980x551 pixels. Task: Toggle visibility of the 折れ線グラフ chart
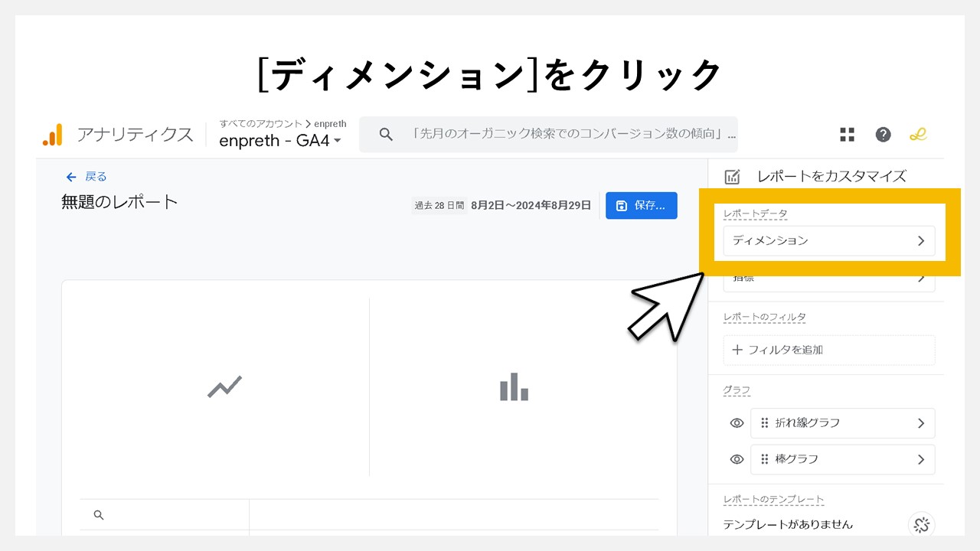pyautogui.click(x=736, y=422)
